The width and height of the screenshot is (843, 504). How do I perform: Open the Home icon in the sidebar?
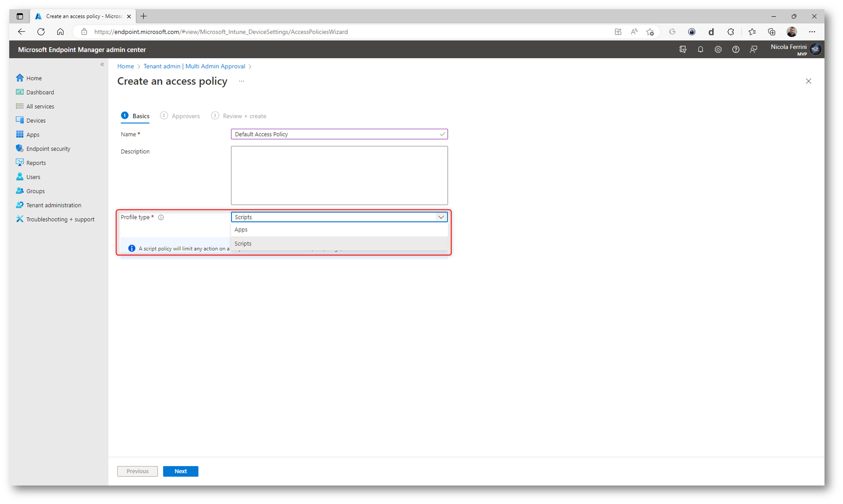click(20, 78)
